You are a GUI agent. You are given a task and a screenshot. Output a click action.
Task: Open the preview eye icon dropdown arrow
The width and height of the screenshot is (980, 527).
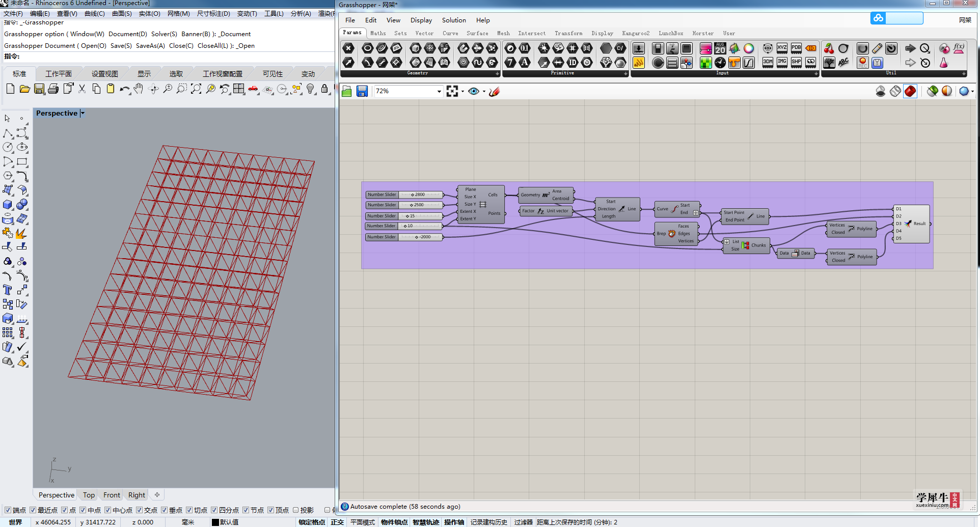(x=484, y=92)
